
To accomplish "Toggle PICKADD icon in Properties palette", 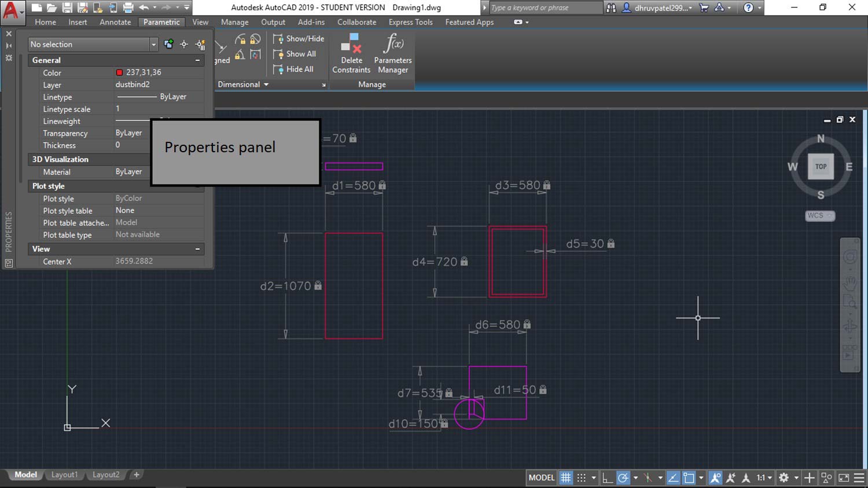I will click(x=168, y=45).
